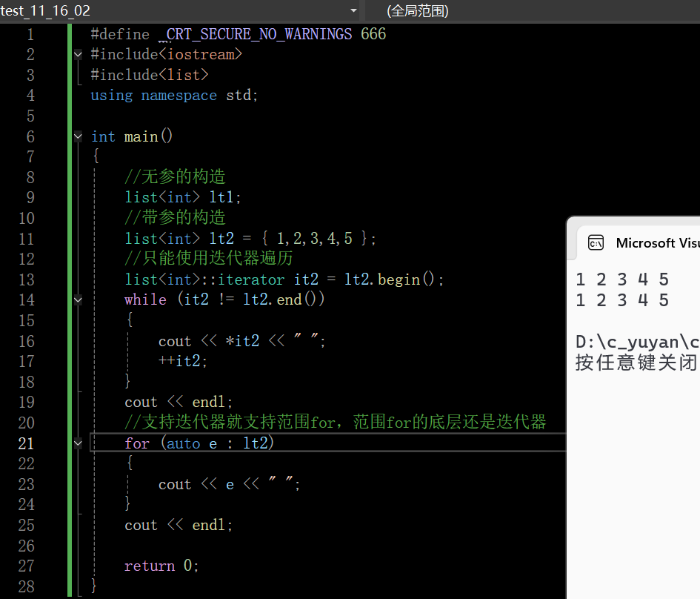The image size is (700, 599).
Task: Click 'while (it2 != lt2.end())' statement
Action: 224,299
